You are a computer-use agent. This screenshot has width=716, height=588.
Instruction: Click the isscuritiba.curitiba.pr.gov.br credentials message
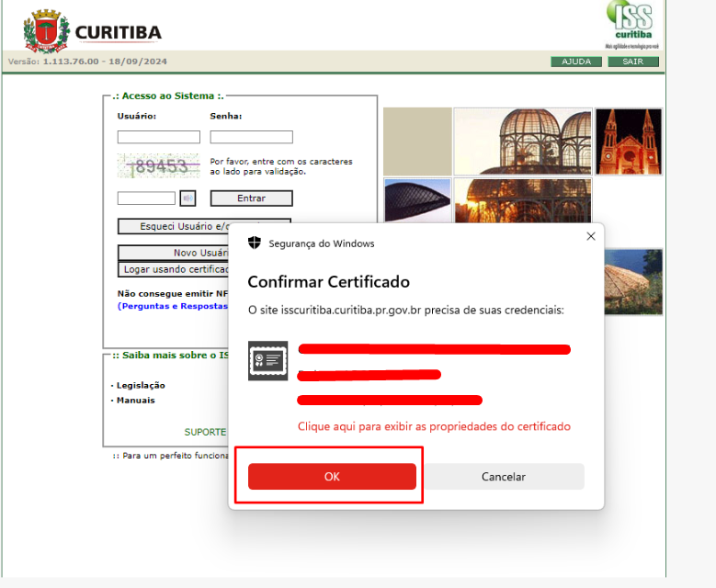coord(406,311)
